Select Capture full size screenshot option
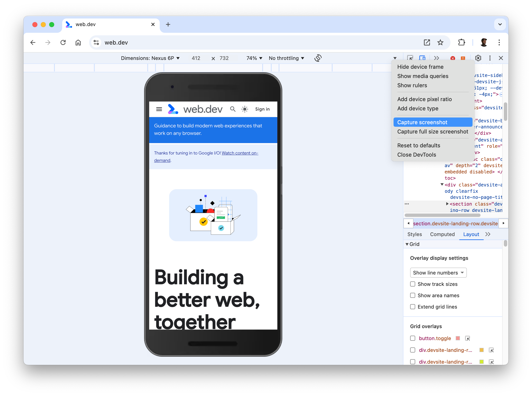This screenshot has height=396, width=532. pos(433,131)
